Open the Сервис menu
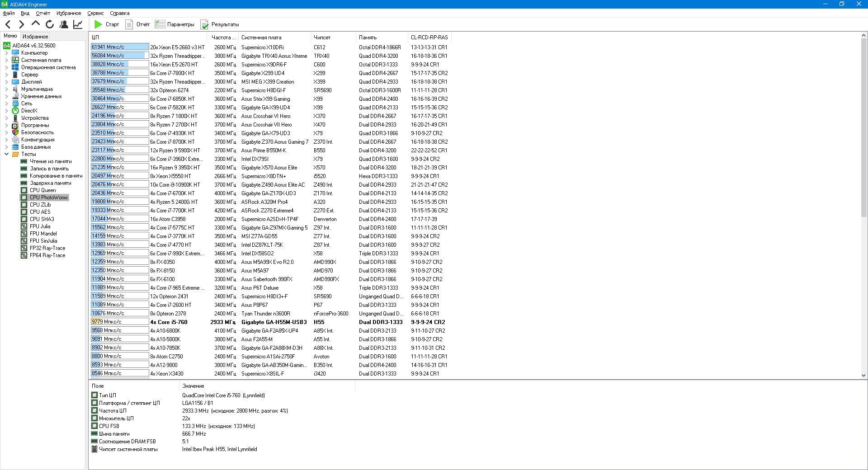The image size is (868, 470). [x=95, y=13]
